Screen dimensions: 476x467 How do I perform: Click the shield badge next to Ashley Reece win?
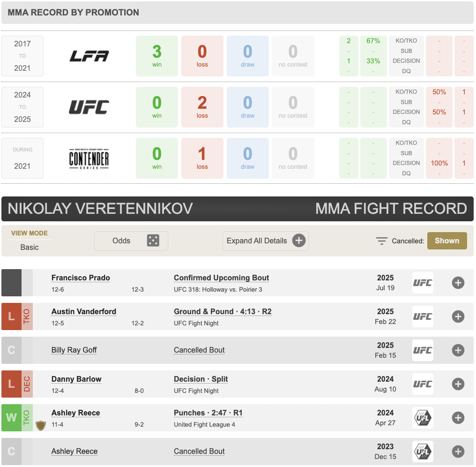(41, 425)
